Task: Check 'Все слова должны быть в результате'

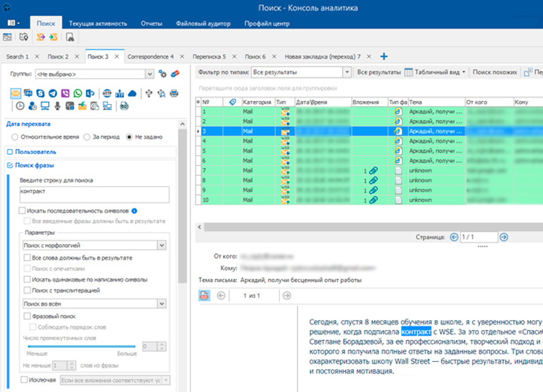Action: click(x=28, y=258)
